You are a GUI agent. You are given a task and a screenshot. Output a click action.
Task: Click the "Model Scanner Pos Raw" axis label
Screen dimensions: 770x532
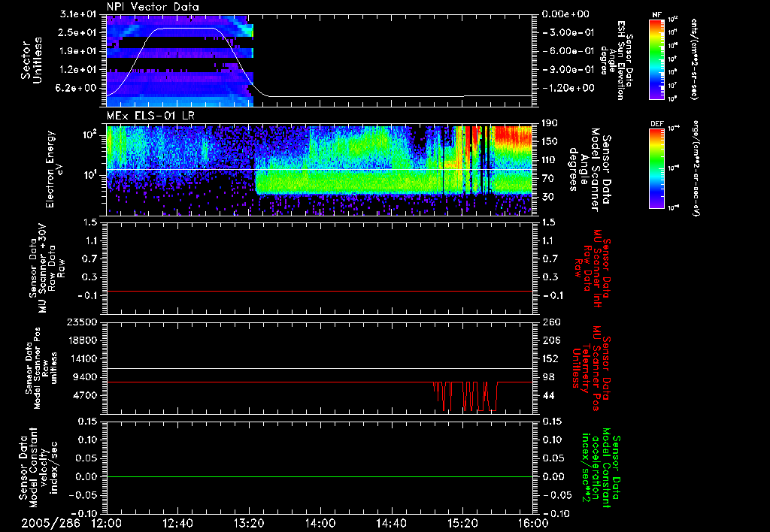[x=42, y=368]
